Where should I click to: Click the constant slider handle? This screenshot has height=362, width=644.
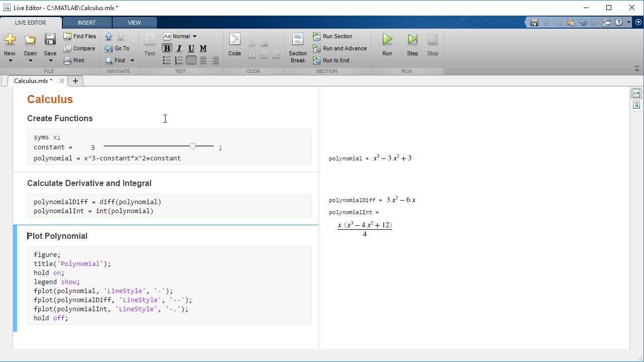[x=193, y=146]
